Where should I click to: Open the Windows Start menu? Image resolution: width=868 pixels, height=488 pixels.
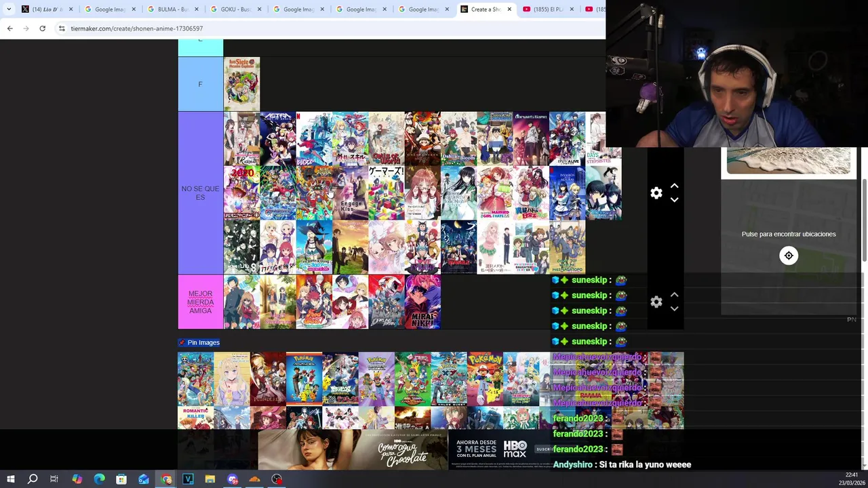10,479
